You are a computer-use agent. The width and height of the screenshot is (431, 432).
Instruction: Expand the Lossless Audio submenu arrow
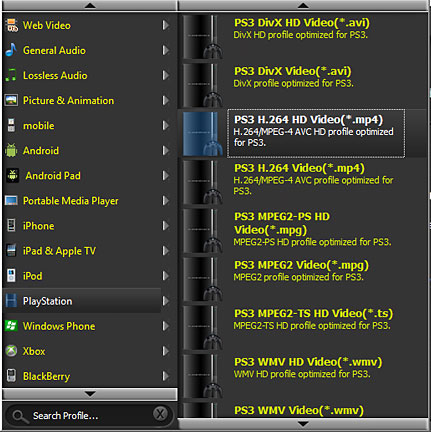(x=165, y=75)
